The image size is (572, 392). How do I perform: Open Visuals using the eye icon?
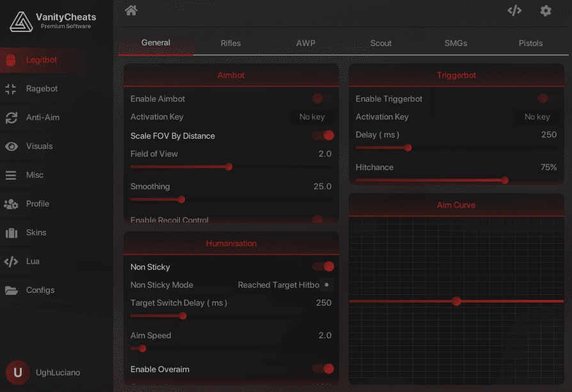click(x=11, y=146)
